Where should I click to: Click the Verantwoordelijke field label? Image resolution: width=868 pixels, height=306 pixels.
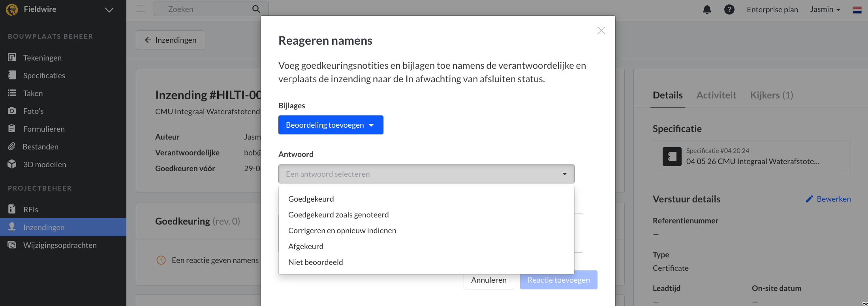point(187,153)
